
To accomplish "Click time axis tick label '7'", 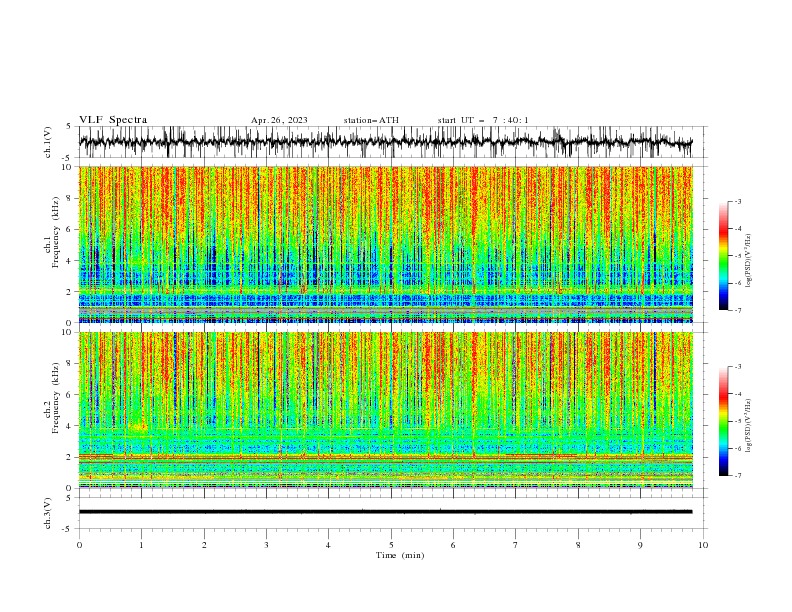I will click(516, 545).
